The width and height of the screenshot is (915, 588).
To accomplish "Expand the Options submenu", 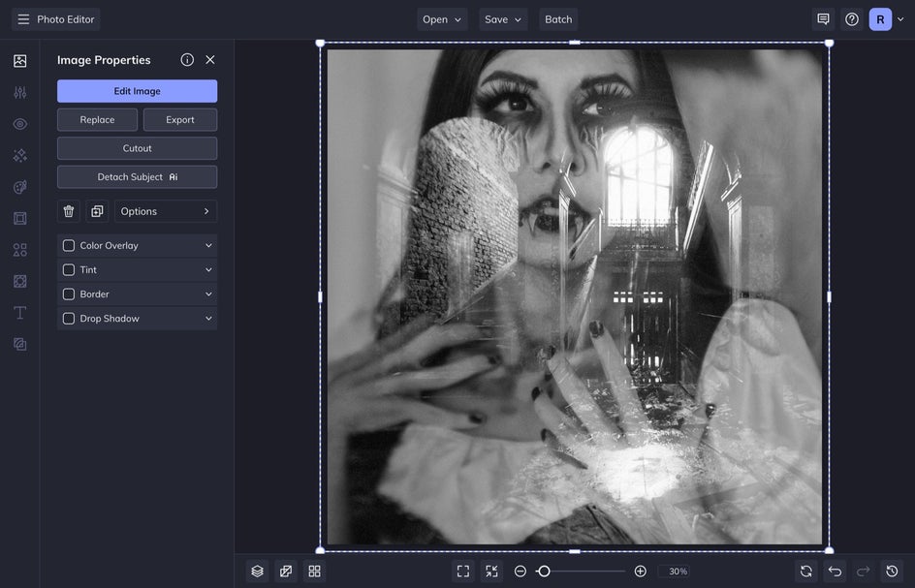I will click(166, 211).
